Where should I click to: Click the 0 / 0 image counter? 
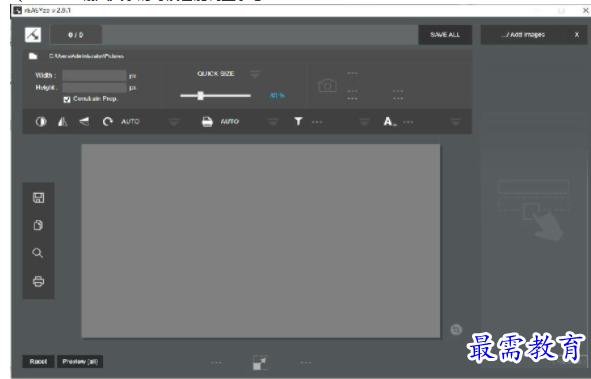(75, 35)
